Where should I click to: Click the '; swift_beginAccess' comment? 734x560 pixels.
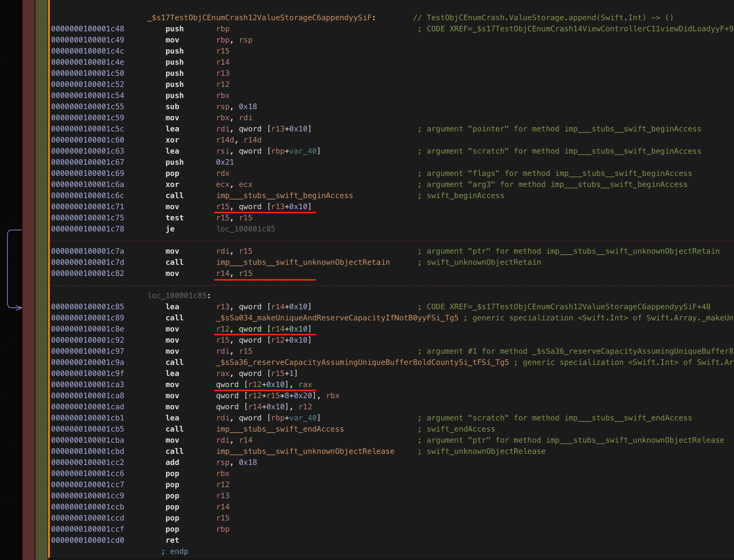[x=461, y=196]
